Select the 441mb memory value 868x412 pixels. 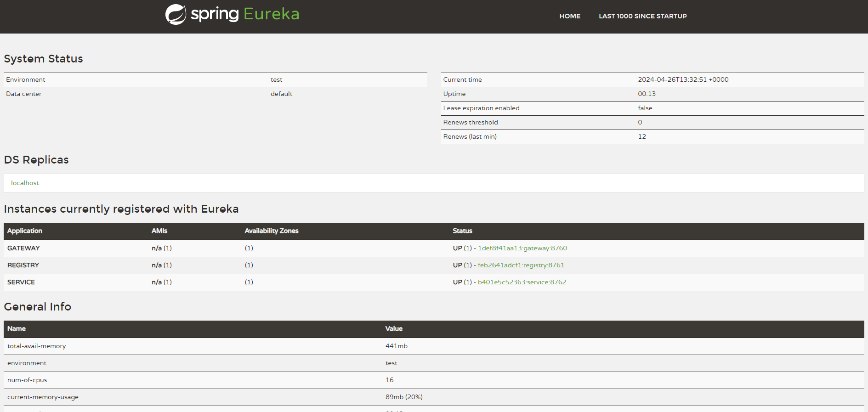397,346
